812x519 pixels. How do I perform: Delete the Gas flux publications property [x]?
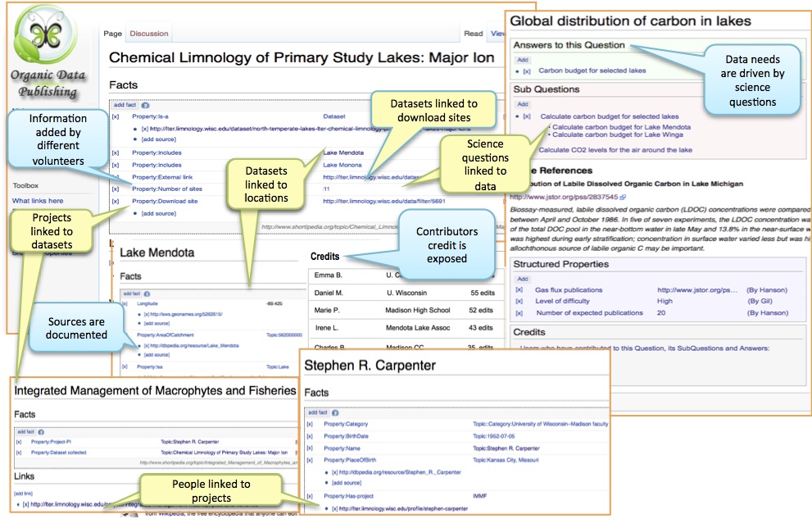point(519,289)
